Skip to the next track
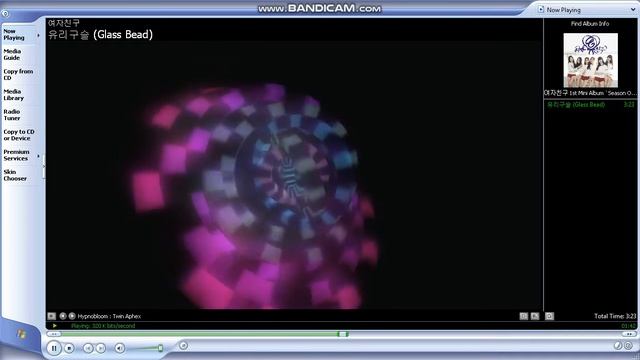640x360 pixels. click(x=100, y=348)
